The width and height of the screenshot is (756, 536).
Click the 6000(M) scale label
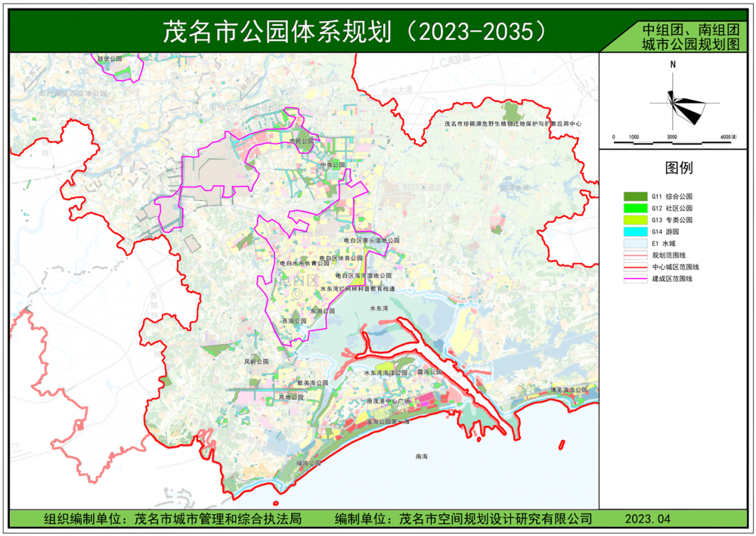coord(729,137)
